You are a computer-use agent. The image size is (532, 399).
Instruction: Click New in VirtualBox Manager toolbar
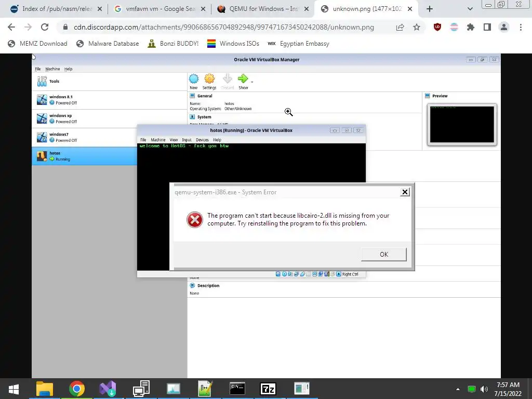tap(194, 82)
